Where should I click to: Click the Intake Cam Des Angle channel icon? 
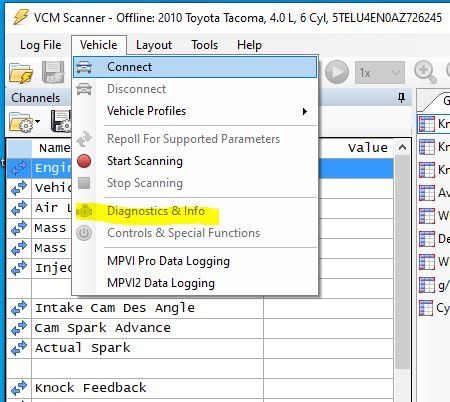19,308
